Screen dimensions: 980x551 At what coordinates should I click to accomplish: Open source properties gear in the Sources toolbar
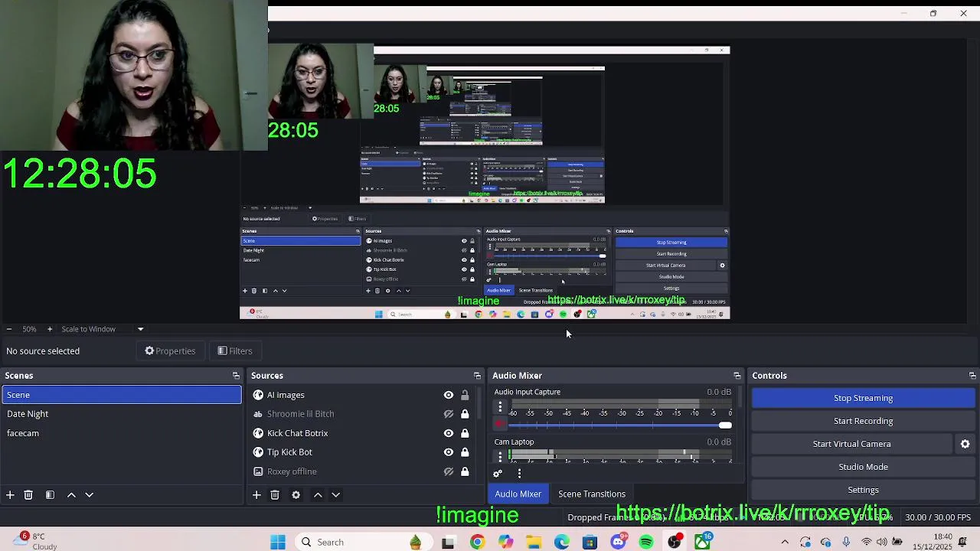coord(296,495)
